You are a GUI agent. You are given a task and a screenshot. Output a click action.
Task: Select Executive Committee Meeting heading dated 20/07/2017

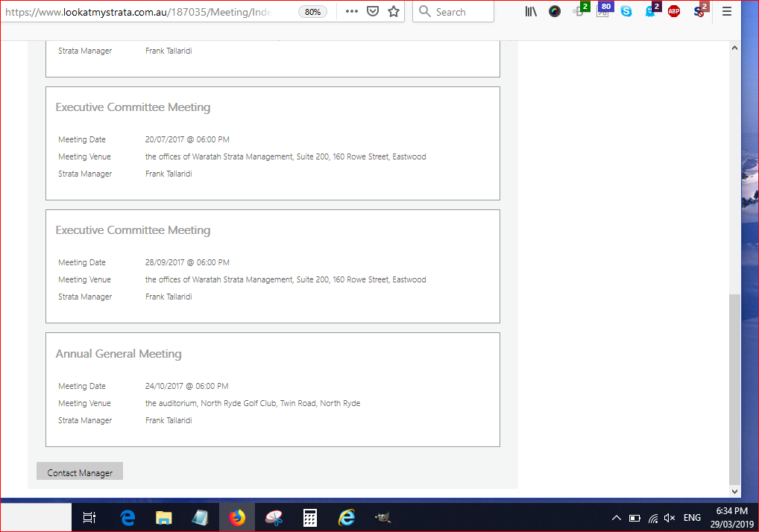[133, 107]
